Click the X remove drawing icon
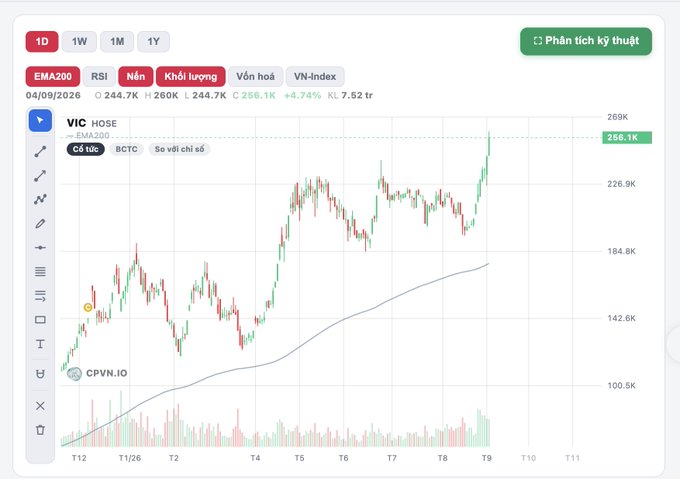Viewport: 680px width, 479px height. [x=40, y=406]
